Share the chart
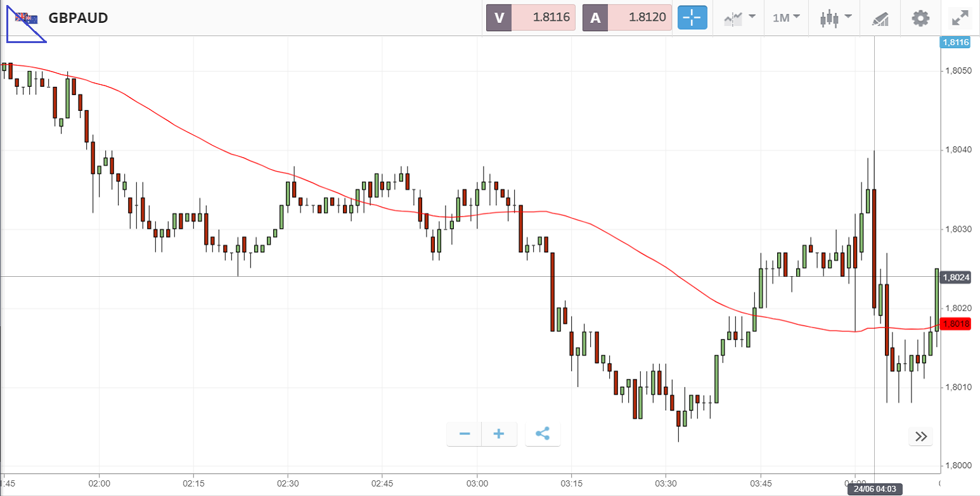This screenshot has width=980, height=496. (543, 434)
